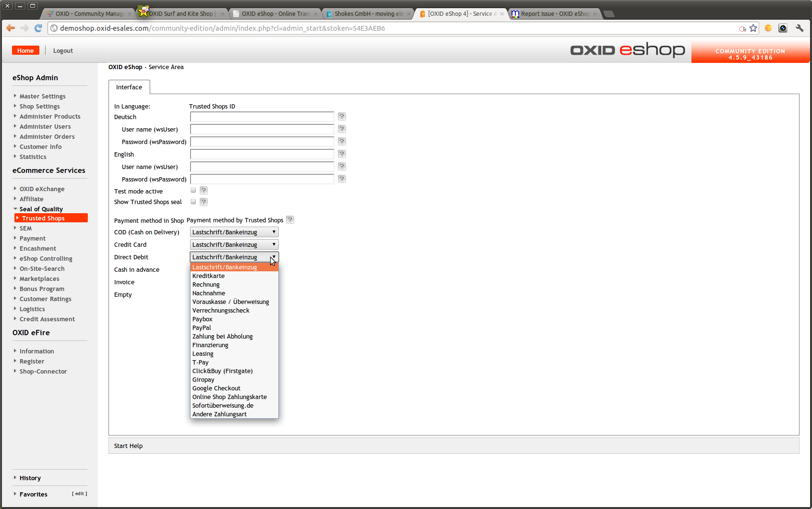Click the browser back arrow button
The image size is (812, 509).
(x=11, y=28)
